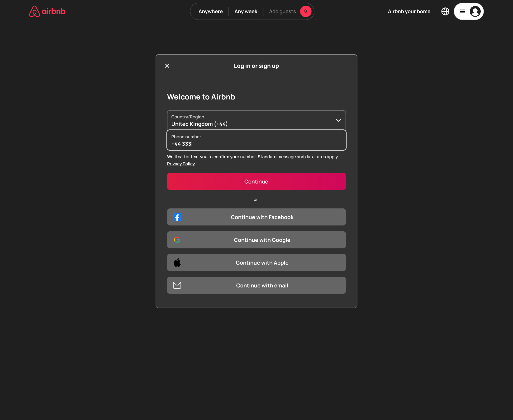Viewport: 513px width, 420px height.
Task: Open the Airbnb logo home link
Action: [x=47, y=11]
